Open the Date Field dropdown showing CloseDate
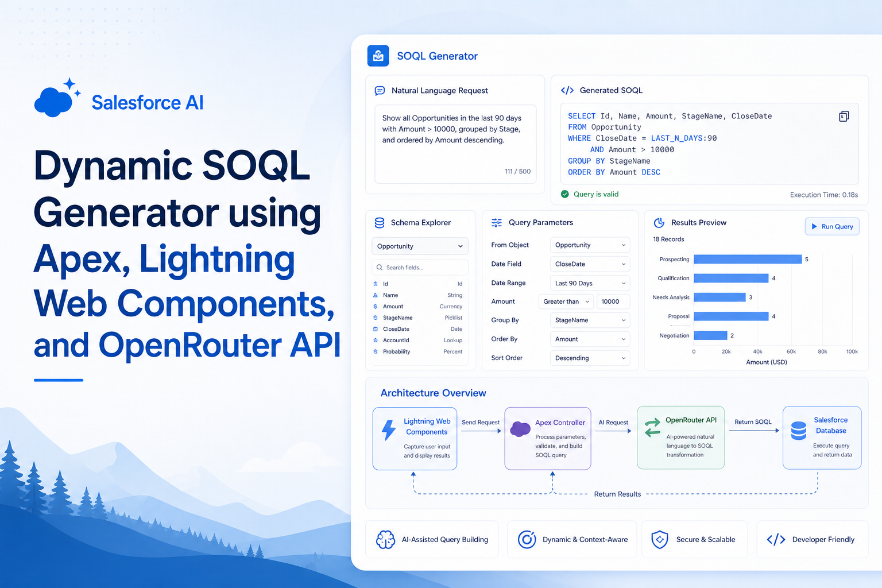 coord(590,264)
